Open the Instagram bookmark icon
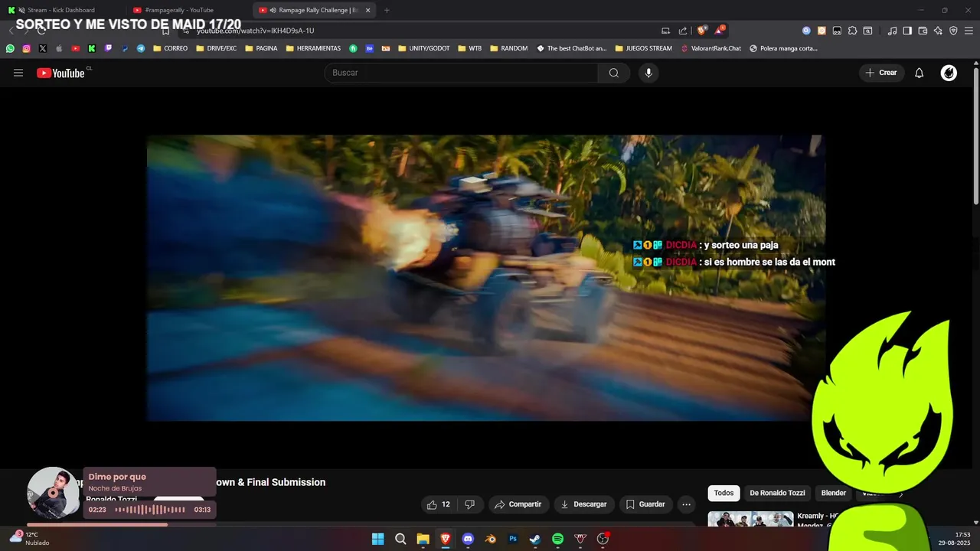980x551 pixels. (x=26, y=48)
